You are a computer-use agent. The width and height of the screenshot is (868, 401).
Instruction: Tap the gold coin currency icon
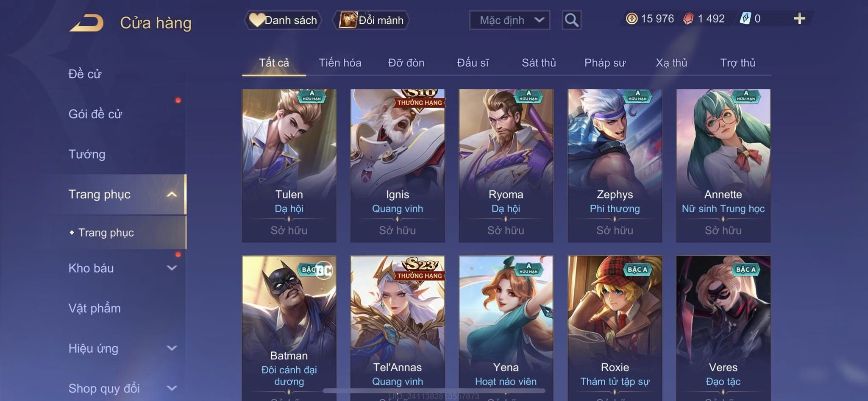tap(632, 19)
